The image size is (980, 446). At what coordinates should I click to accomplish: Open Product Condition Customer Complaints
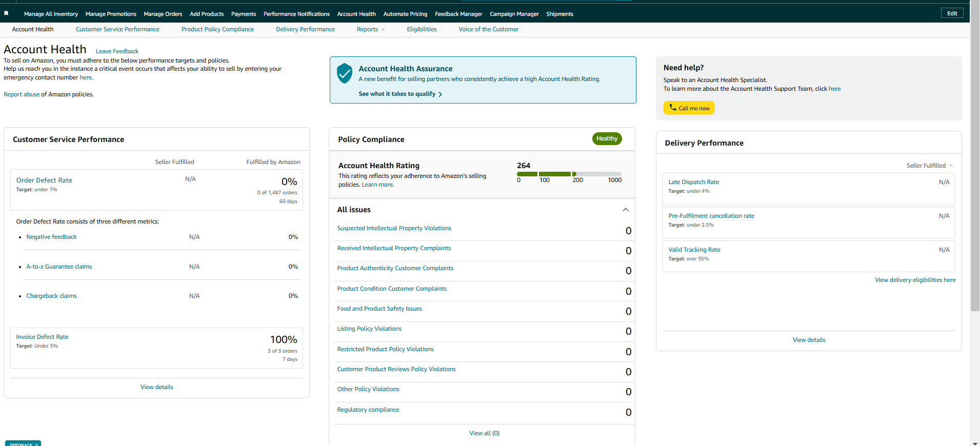tap(392, 289)
